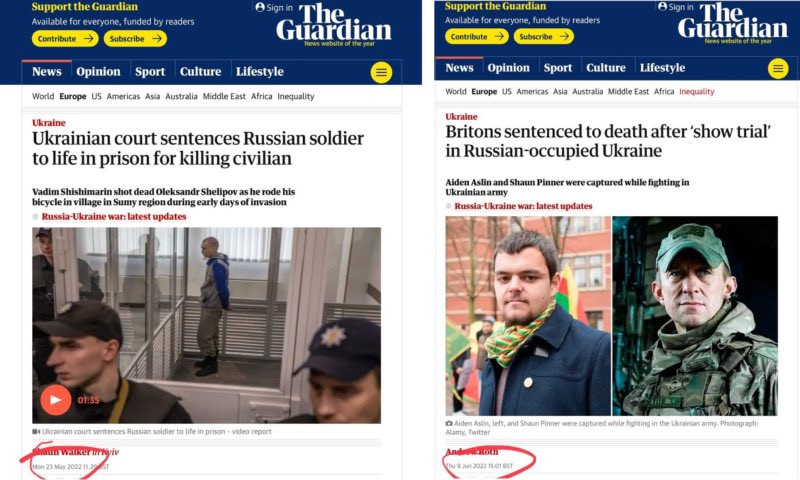Click the left page Sign in icon
This screenshot has width=800, height=480.
click(x=260, y=7)
